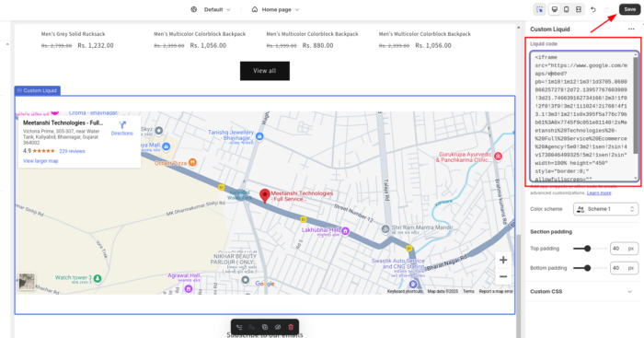Viewport: 644px width, 338px height.
Task: Open map Keyboard shortcuts
Action: (405, 292)
